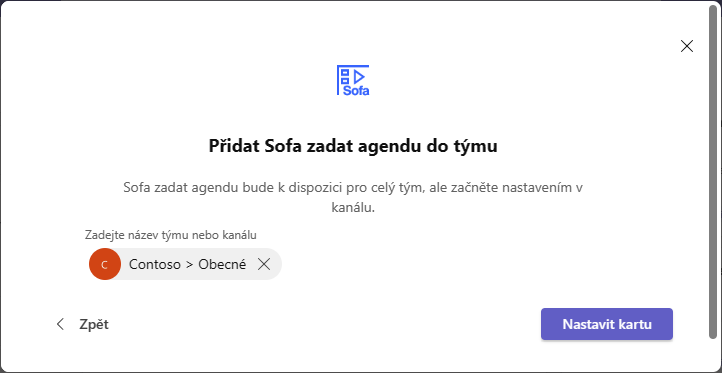The width and height of the screenshot is (722, 373).
Task: Go back using the Zpět label
Action: pyautogui.click(x=94, y=324)
